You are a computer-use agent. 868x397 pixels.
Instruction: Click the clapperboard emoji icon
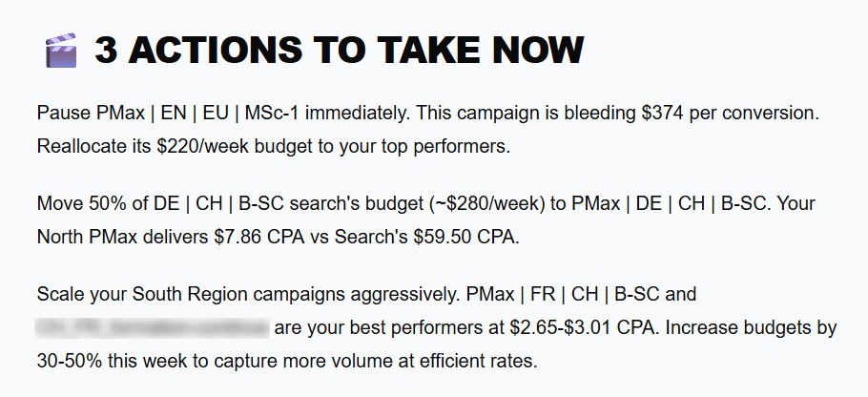[x=60, y=51]
